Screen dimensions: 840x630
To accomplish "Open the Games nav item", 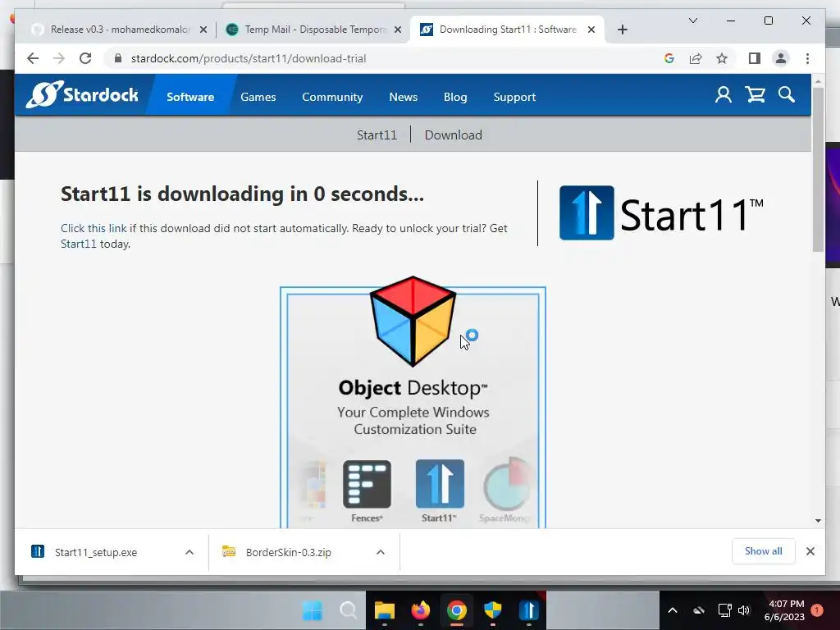I will (x=258, y=97).
